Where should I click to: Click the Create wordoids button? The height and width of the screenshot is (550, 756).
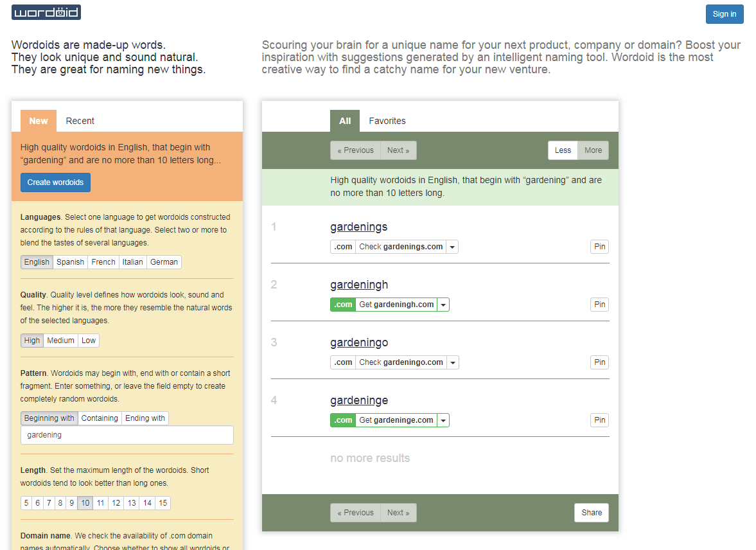click(x=55, y=182)
